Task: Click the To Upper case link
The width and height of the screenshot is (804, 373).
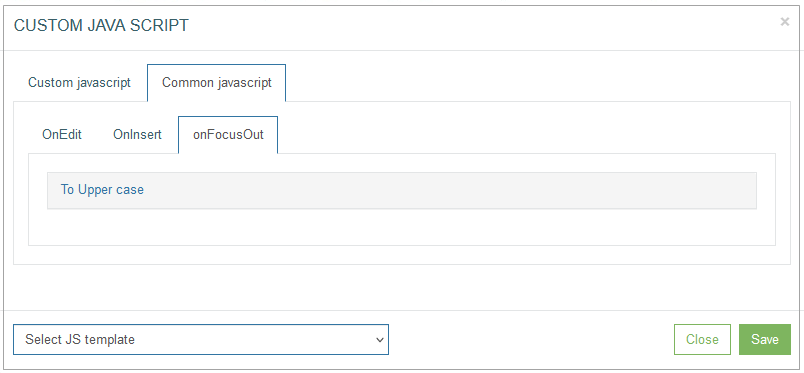Action: coord(102,189)
